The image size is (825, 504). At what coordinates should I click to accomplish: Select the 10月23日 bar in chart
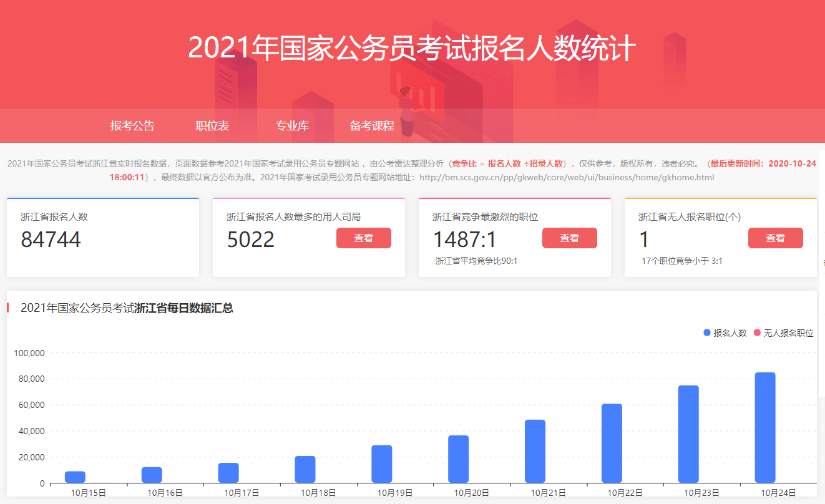pos(689,434)
